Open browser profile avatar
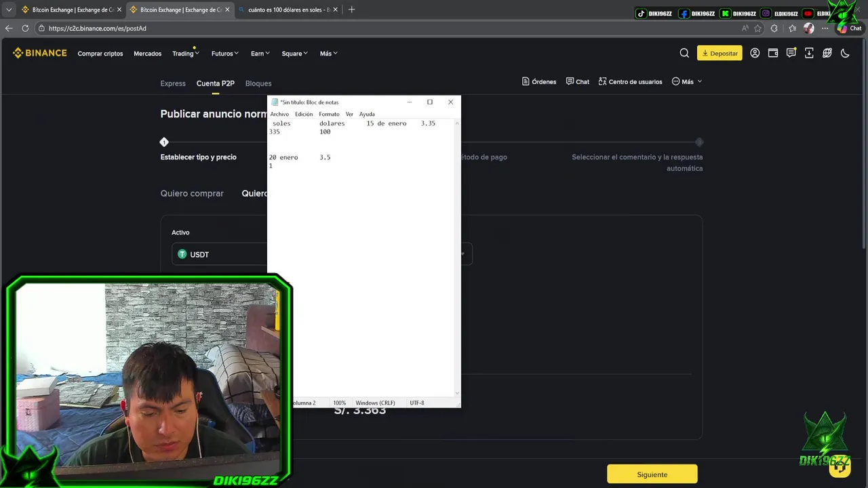The width and height of the screenshot is (868, 488). click(x=808, y=28)
